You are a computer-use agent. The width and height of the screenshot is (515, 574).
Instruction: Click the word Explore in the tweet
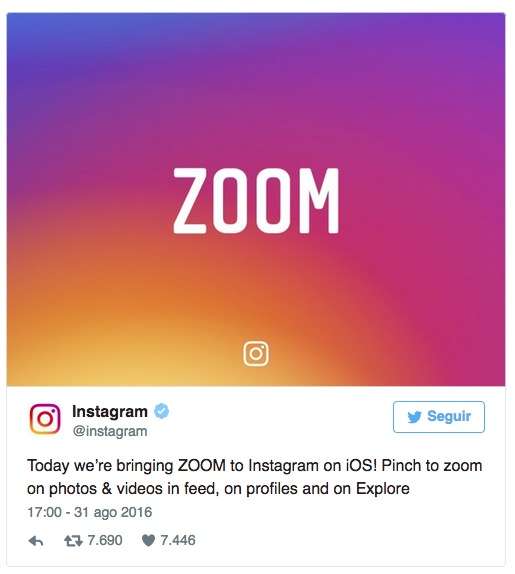(383, 489)
